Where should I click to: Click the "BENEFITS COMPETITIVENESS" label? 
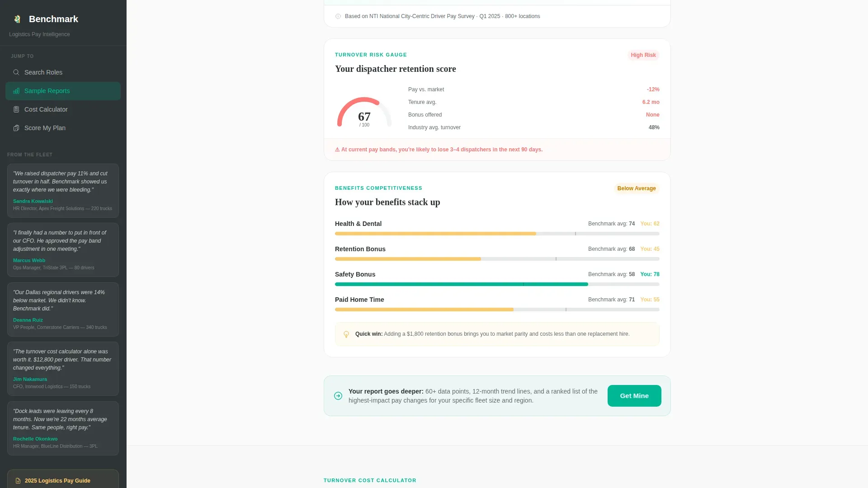coord(378,188)
